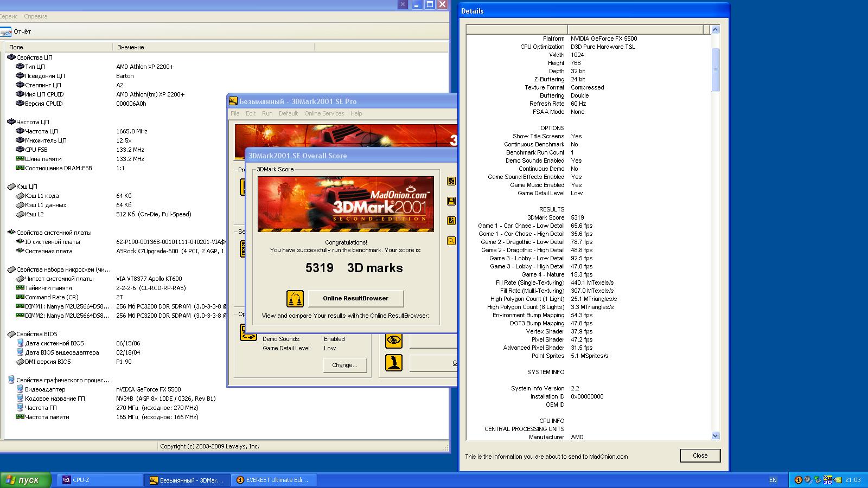The image size is (868, 488).
Task: Click the Close button in Details
Action: tap(700, 455)
